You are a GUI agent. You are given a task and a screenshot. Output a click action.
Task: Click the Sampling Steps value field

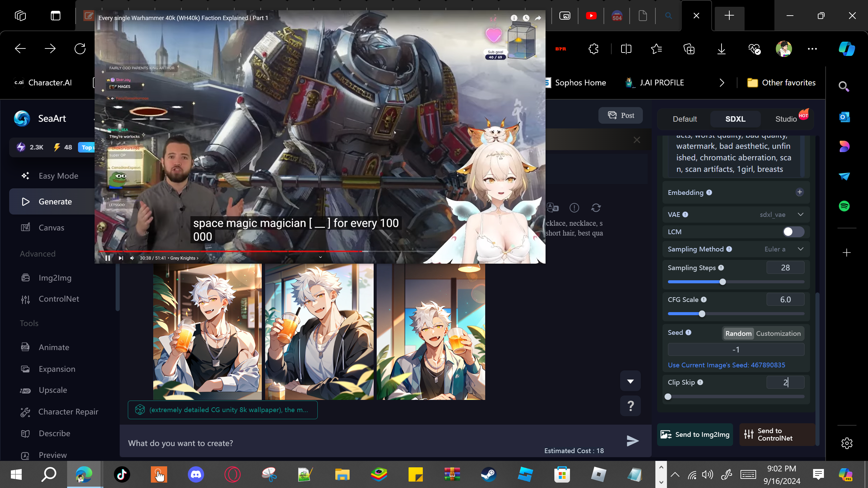785,268
